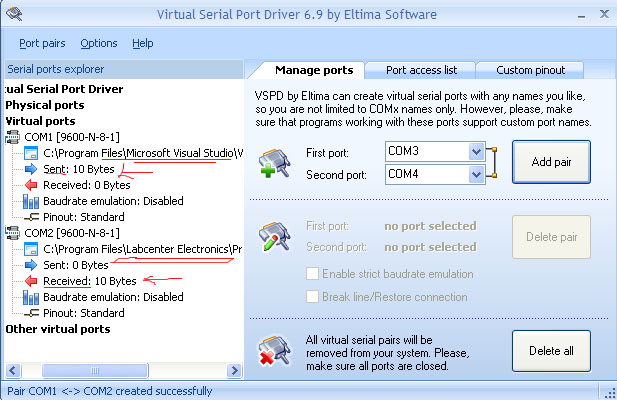The height and width of the screenshot is (400, 617).
Task: Click status text 'Pair COM1 <-> COM2 created successfully'
Action: point(109,391)
